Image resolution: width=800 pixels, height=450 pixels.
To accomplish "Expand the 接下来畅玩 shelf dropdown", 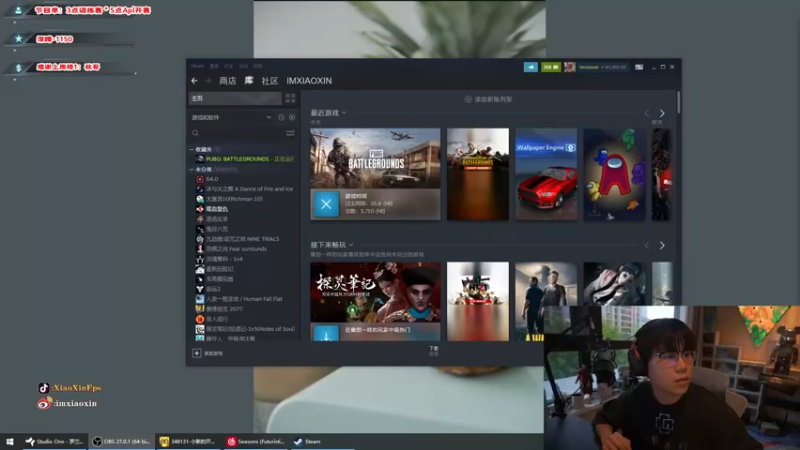I will click(351, 245).
